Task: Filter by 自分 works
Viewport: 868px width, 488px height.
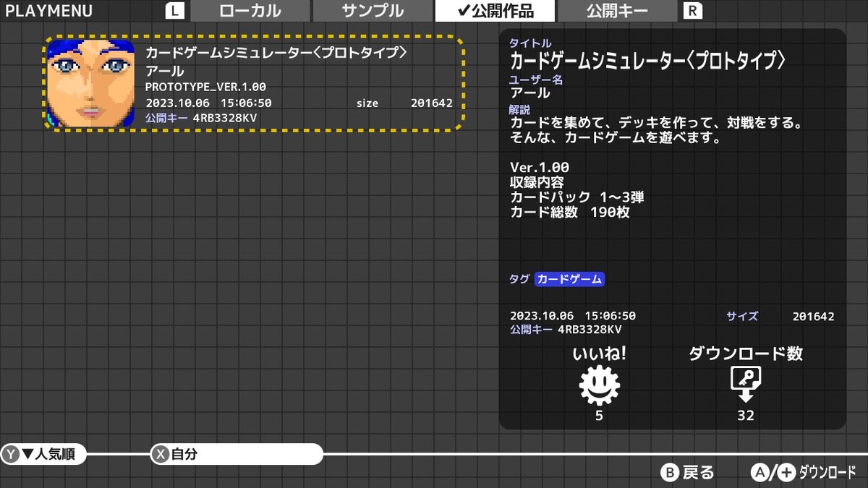Action: coord(236,454)
